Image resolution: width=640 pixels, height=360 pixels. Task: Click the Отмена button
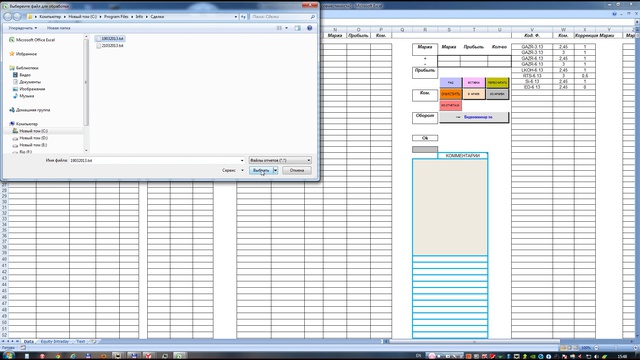click(297, 170)
